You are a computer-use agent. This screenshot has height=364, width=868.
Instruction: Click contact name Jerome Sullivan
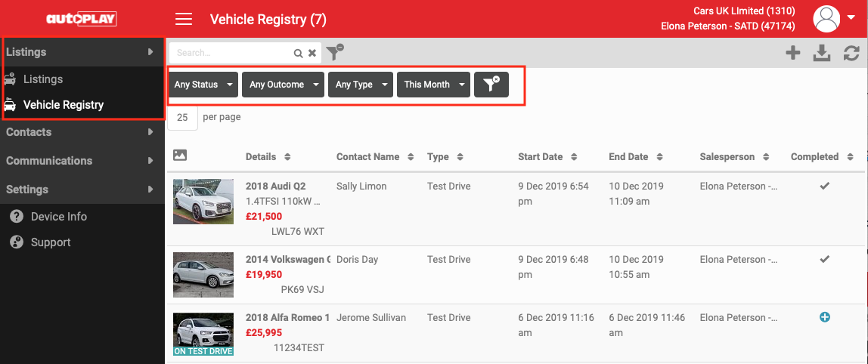click(371, 317)
